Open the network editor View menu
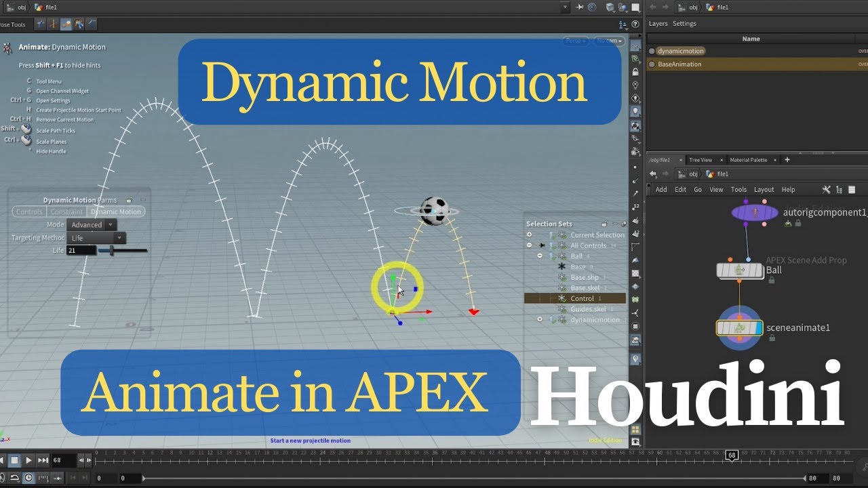 [716, 190]
